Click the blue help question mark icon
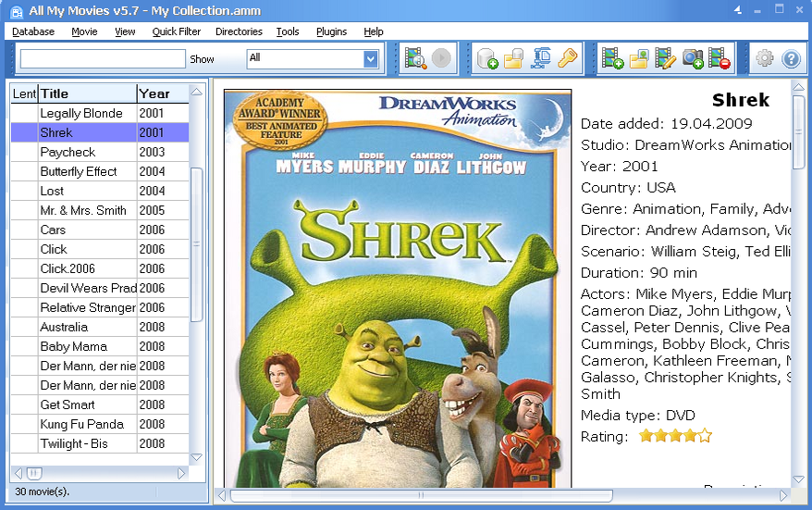The image size is (812, 510). click(792, 58)
